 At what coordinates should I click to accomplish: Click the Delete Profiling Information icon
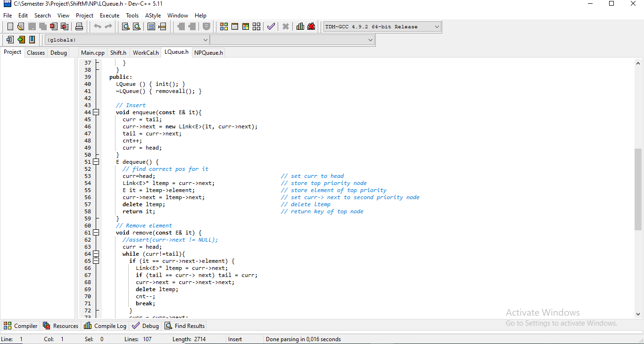[x=311, y=26]
